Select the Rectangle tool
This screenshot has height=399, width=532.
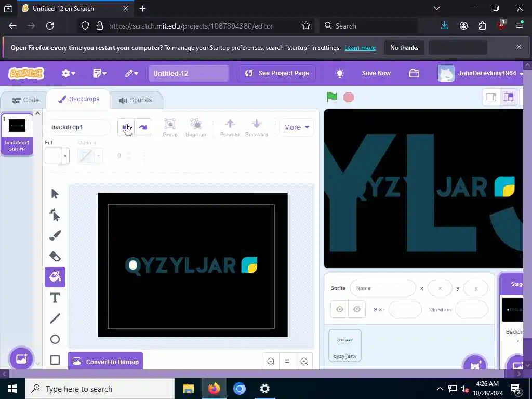55,360
